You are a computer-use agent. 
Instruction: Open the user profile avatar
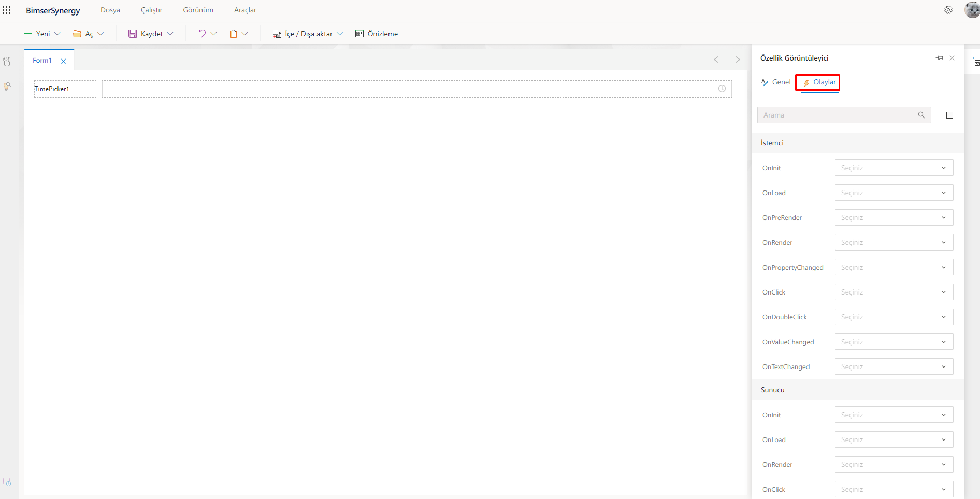tap(972, 10)
